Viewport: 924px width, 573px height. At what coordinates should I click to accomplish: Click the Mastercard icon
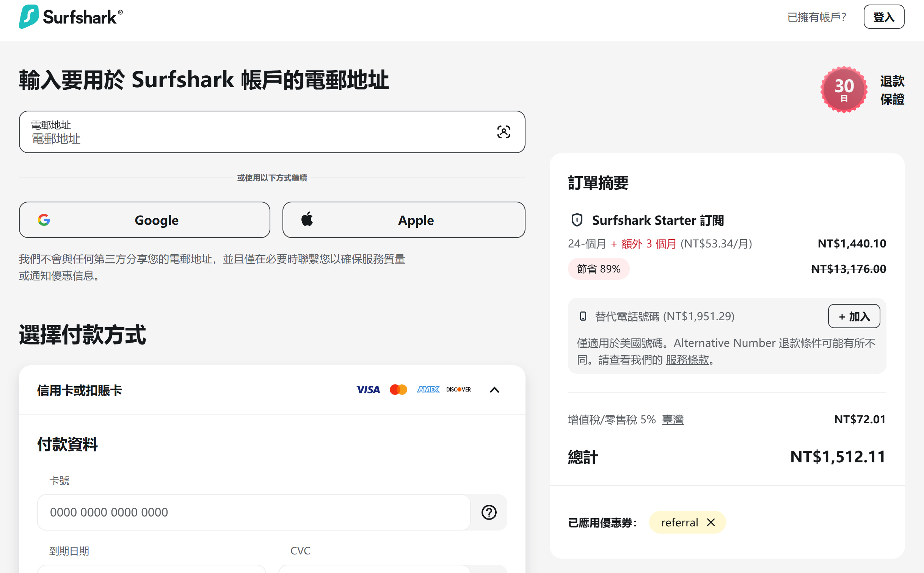(398, 390)
